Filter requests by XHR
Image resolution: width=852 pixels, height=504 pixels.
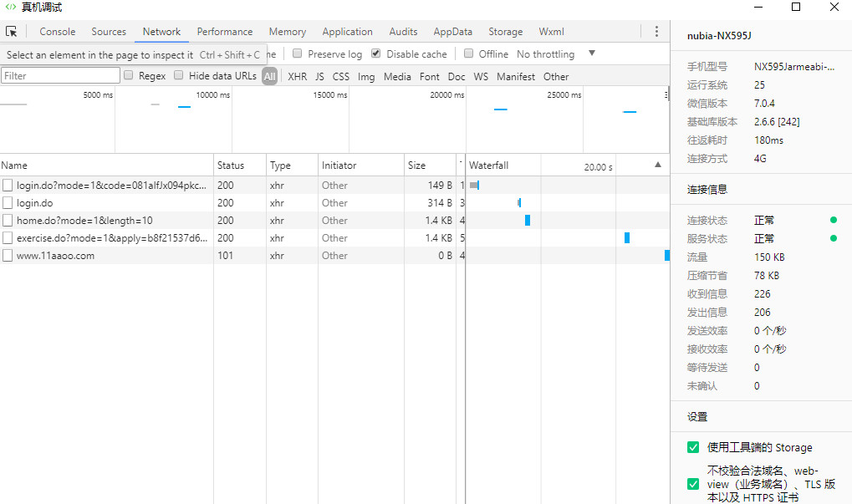coord(297,77)
